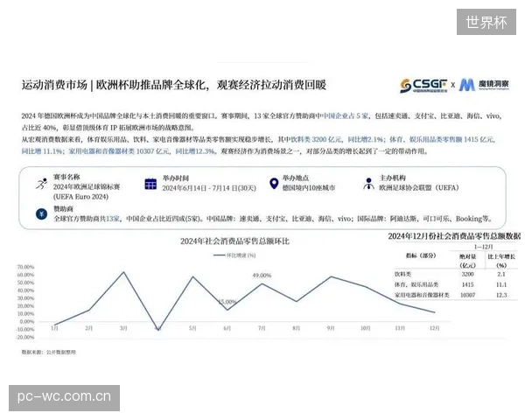The image size is (525, 420).
Task: Select the blue text 家用电器和音像器材类 10307 亿元
Action: pos(119,151)
